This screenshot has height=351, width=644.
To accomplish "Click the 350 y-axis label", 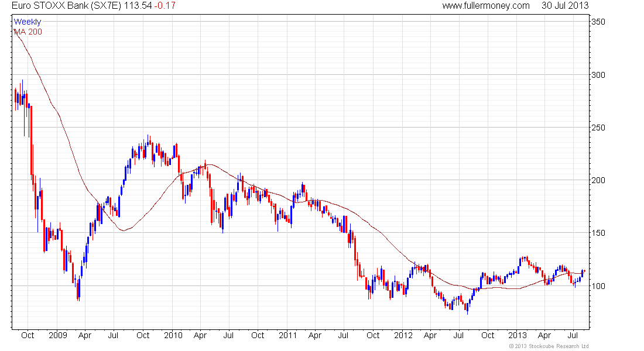I will tap(598, 22).
